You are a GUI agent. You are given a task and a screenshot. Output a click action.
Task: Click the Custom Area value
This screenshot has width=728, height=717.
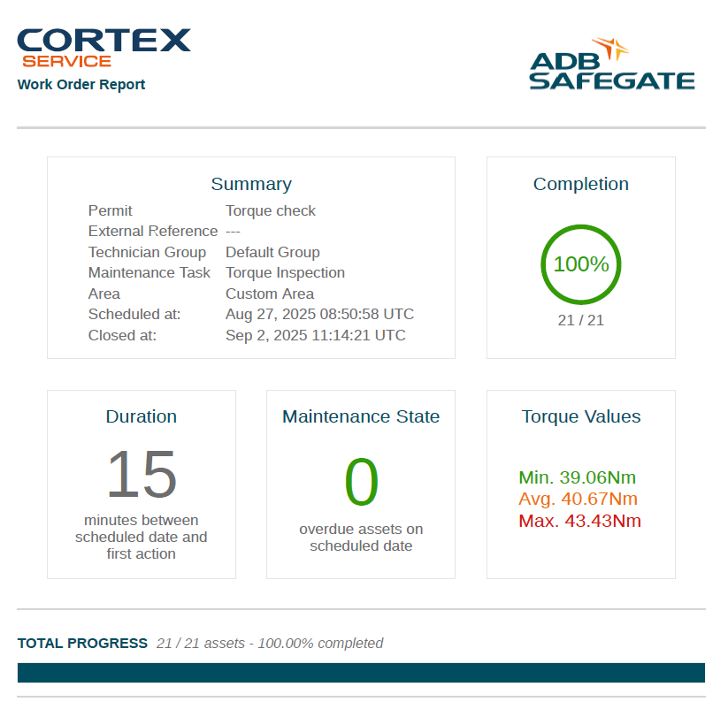270,294
